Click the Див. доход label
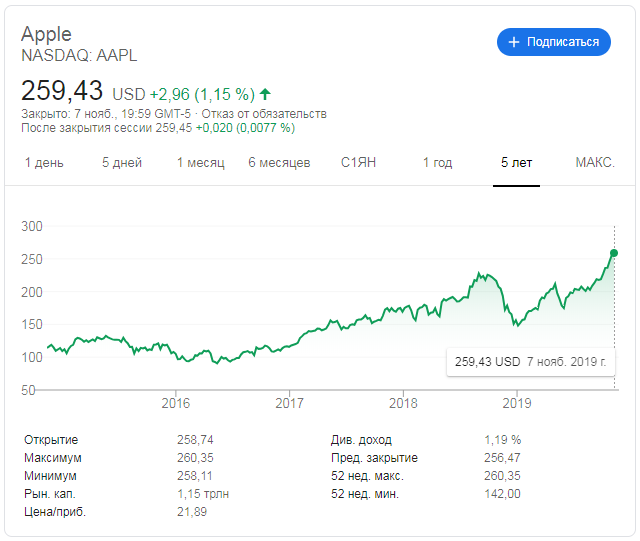 (361, 440)
